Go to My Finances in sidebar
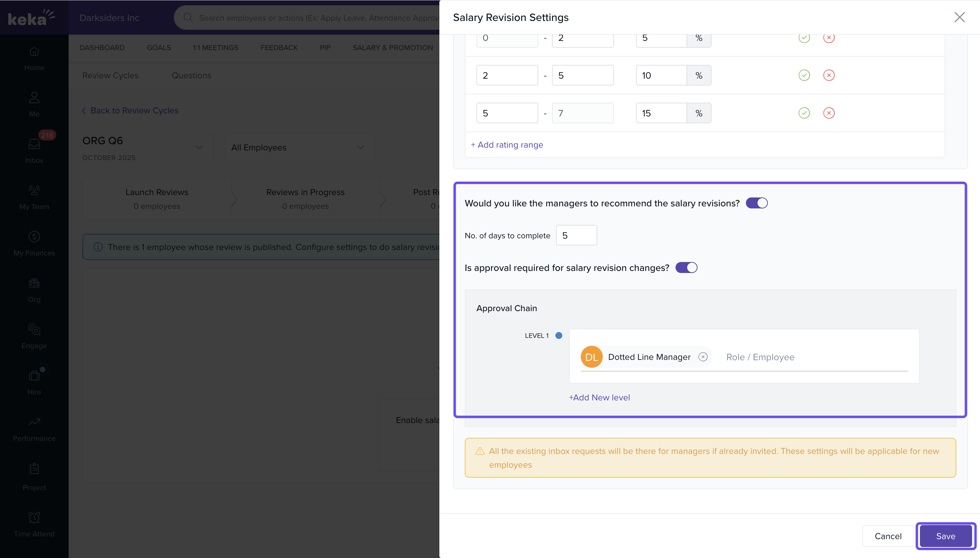This screenshot has height=558, width=980. (34, 242)
